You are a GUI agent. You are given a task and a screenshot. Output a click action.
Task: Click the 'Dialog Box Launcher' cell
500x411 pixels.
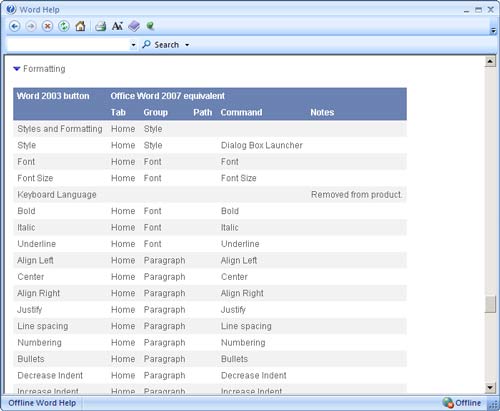pyautogui.click(x=262, y=145)
